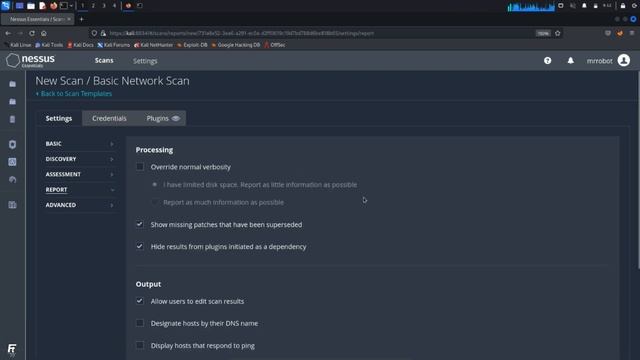
Task: Collapse the REPORT settings section
Action: 79,190
